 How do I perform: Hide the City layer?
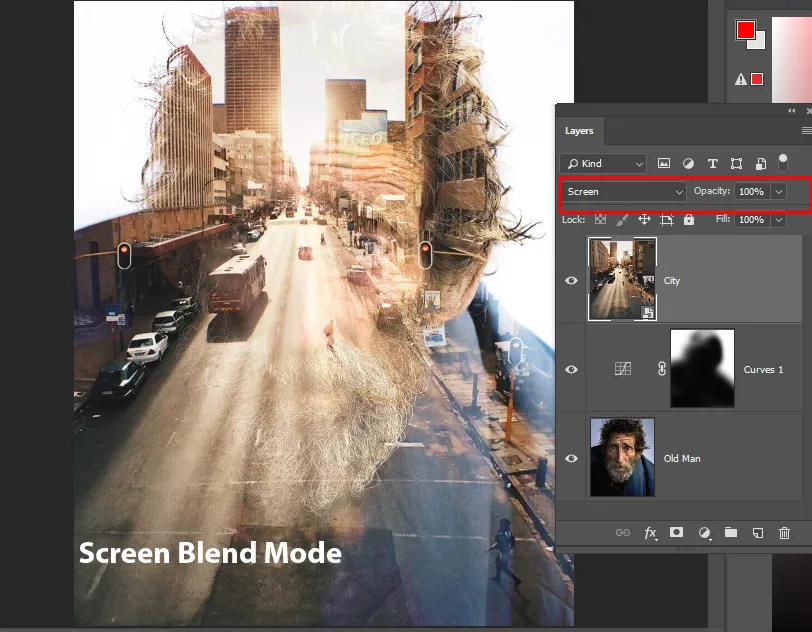tap(571, 280)
